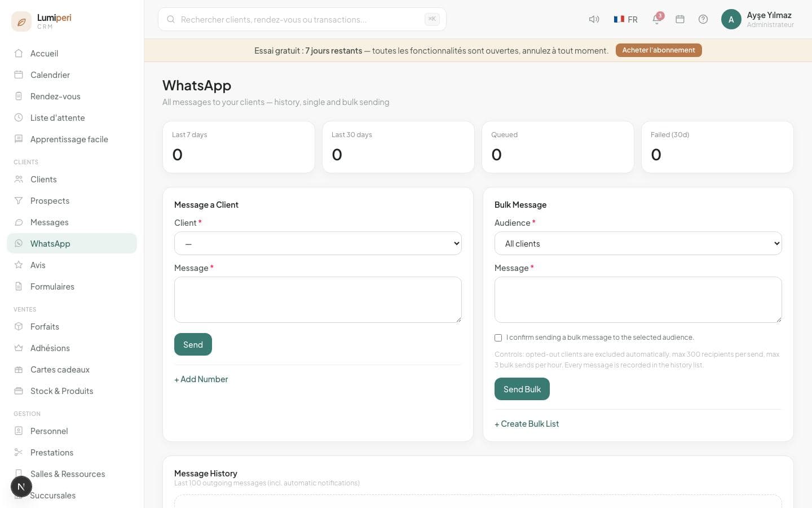Click + Create Bulk List link

pos(527,424)
